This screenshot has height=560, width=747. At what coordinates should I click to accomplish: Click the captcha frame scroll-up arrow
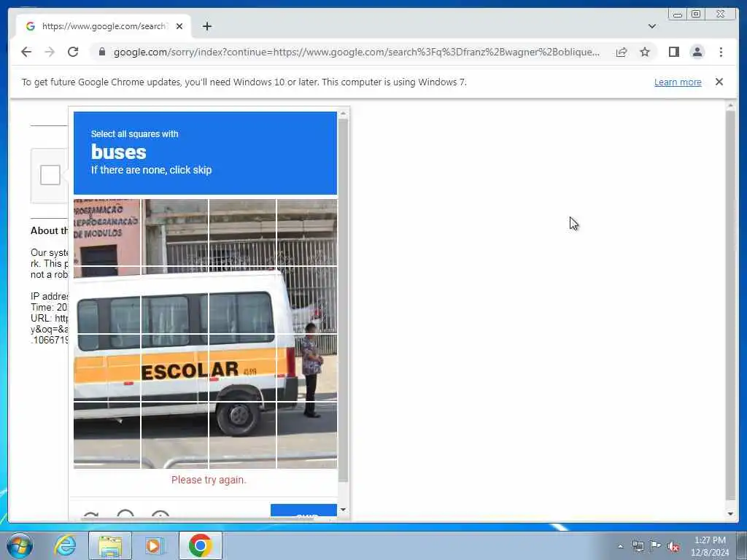click(343, 114)
